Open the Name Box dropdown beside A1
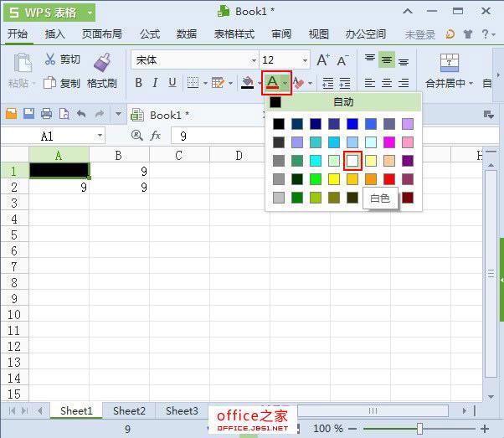 (x=100, y=136)
